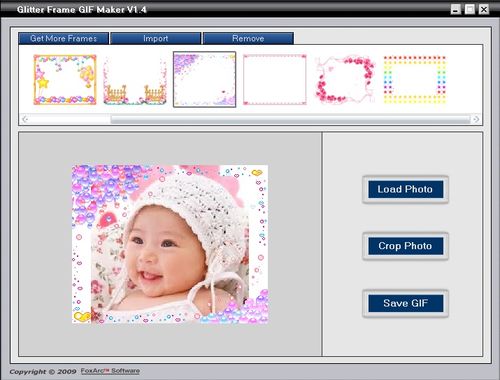Click the Load Photo button
This screenshot has height=380, width=500.
[x=405, y=189]
